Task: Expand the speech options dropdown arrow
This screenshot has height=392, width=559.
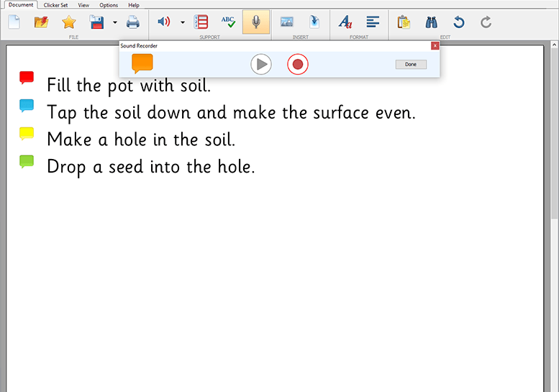Action: pyautogui.click(x=182, y=22)
